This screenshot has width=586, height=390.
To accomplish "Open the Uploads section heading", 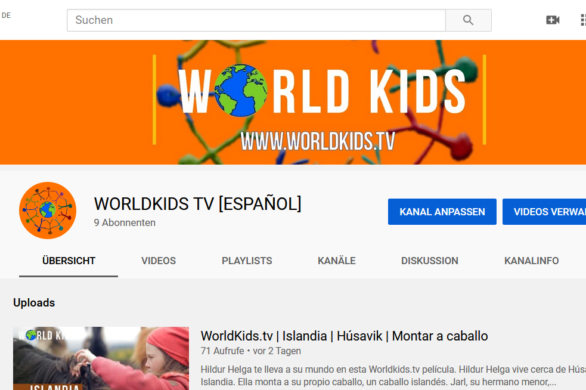I will pyautogui.click(x=34, y=303).
